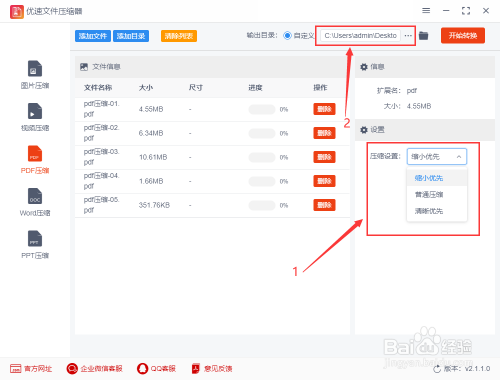Select the PDF压缩 sidebar item

35,160
